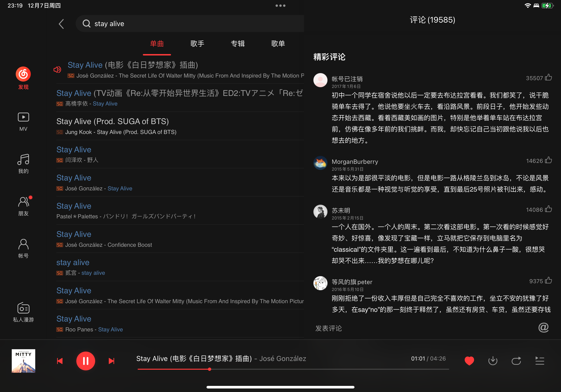The width and height of the screenshot is (561, 392).
Task: Skip to previous track
Action: [x=60, y=361]
